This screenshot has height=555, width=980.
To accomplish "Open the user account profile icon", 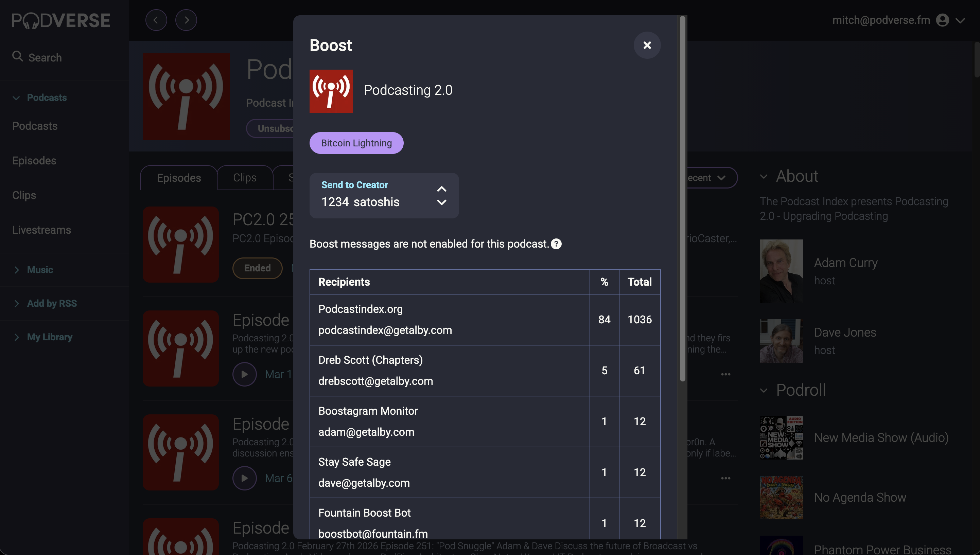I will [x=942, y=20].
